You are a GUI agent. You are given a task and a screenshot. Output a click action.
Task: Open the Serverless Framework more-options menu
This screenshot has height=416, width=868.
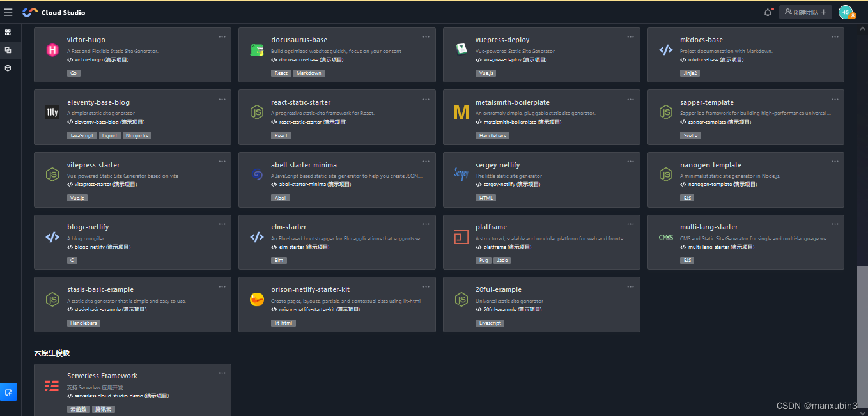[222, 373]
